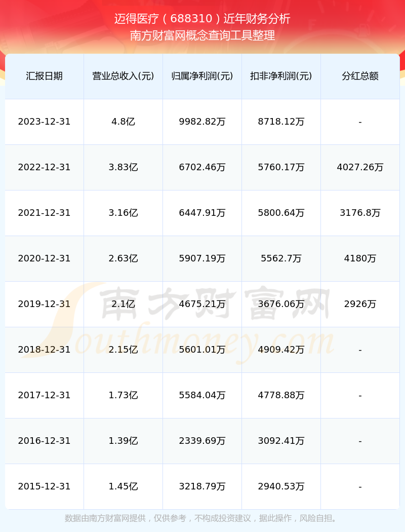Click the date cell 2023-12-31
Screen dimensions: 405x532
(x=45, y=122)
